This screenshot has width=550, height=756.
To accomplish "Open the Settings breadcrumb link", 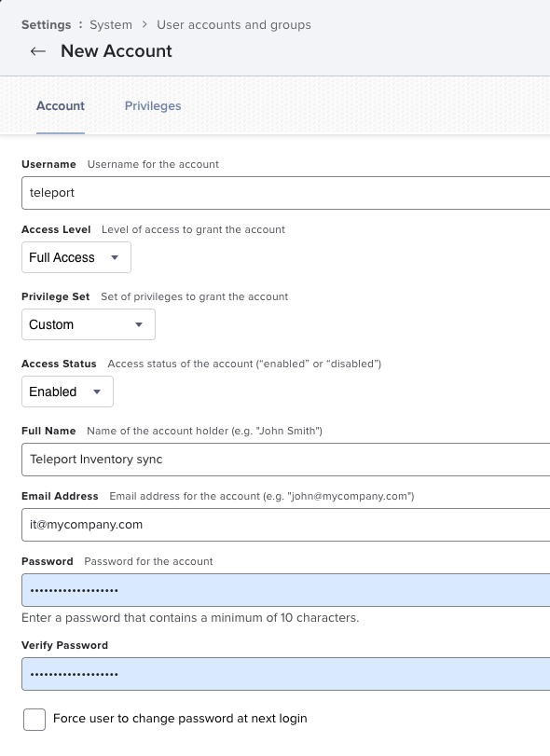I will pyautogui.click(x=46, y=25).
